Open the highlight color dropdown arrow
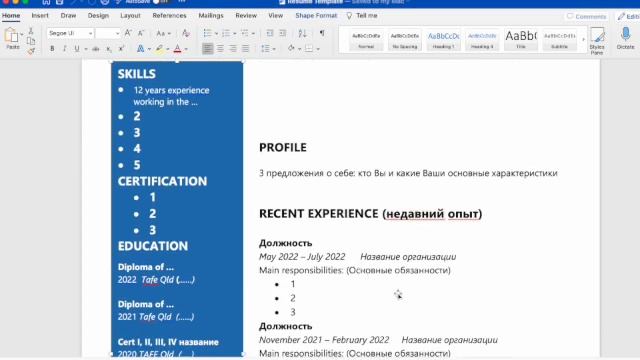The height and width of the screenshot is (360, 640). coord(167,49)
